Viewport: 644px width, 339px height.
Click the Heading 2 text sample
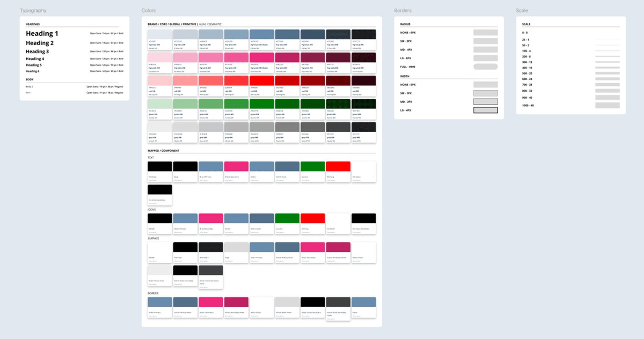point(40,43)
